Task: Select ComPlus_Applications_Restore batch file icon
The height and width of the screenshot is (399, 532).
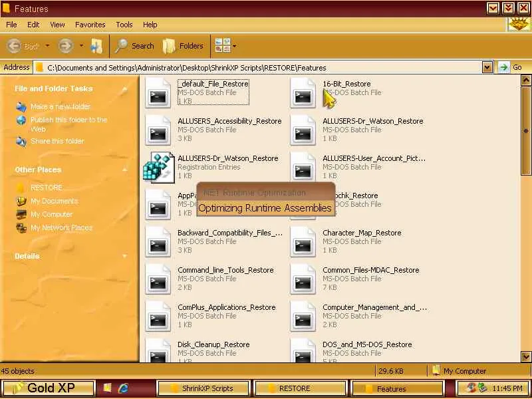Action: 158,317
